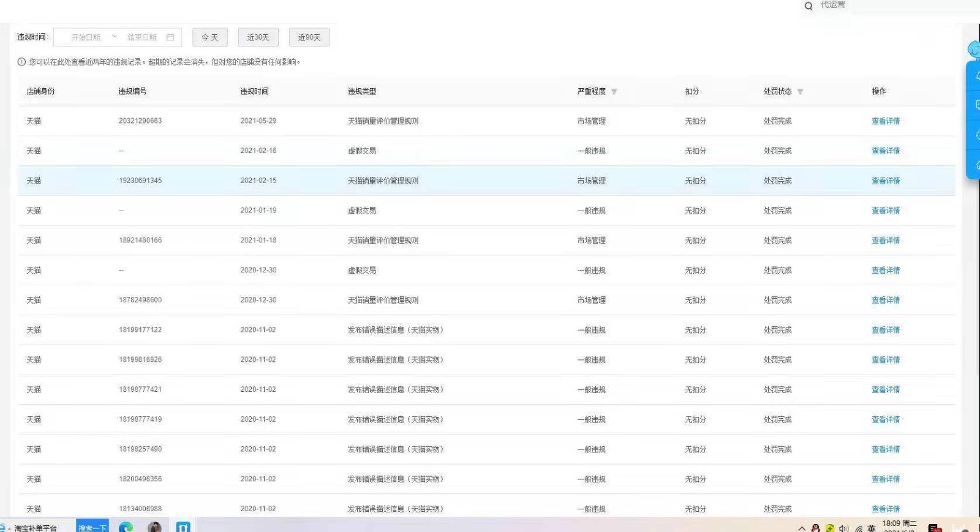
Task: Expand the system tray hidden icons arrow
Action: 802,528
